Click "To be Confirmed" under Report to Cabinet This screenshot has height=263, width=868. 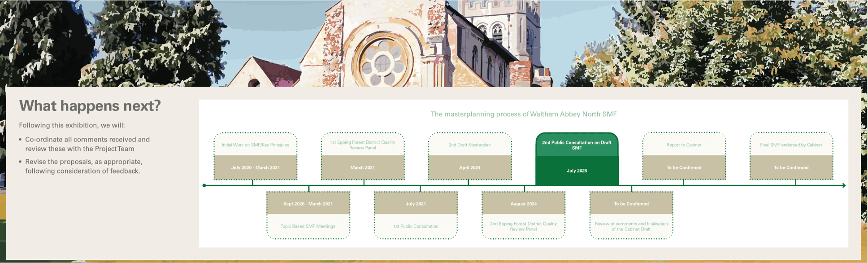pos(684,167)
